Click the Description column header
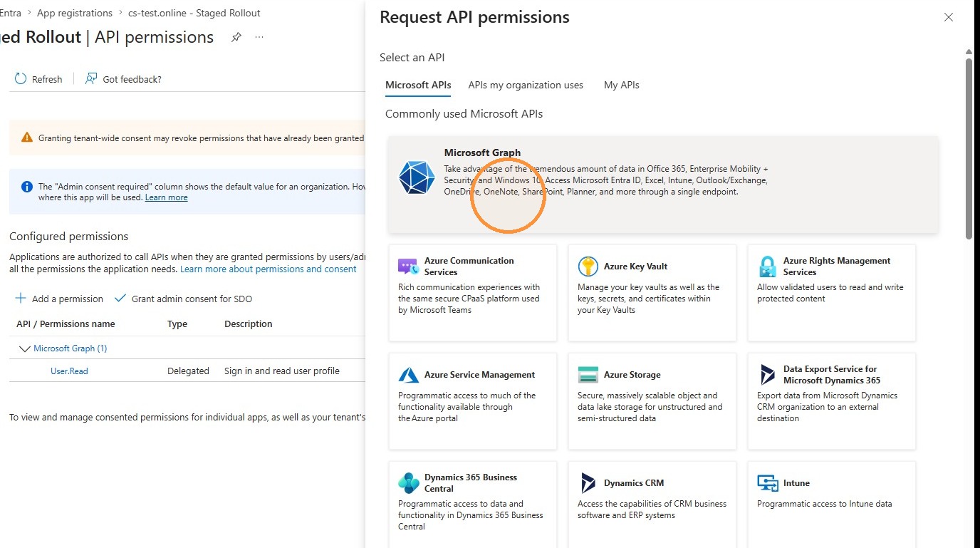Image resolution: width=980 pixels, height=548 pixels. (x=249, y=324)
